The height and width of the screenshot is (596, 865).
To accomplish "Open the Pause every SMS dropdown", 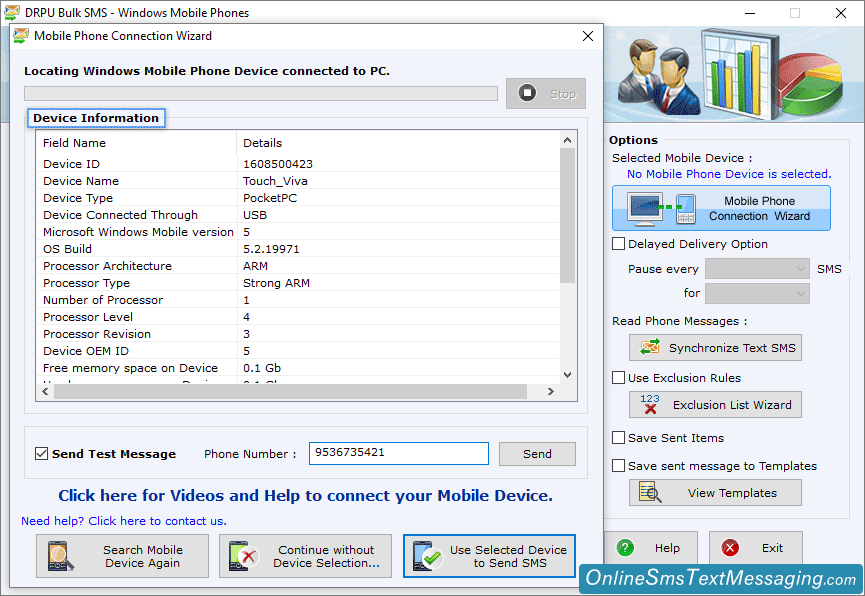I will tap(757, 269).
